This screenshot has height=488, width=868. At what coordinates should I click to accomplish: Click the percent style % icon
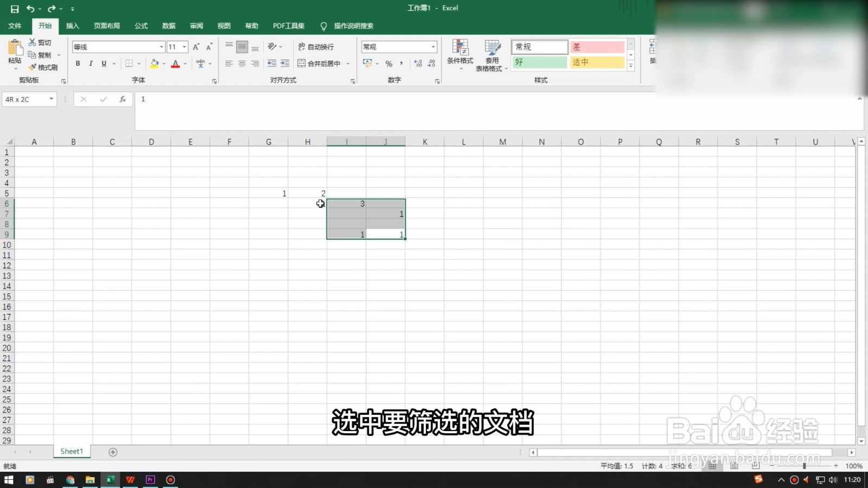pyautogui.click(x=388, y=63)
